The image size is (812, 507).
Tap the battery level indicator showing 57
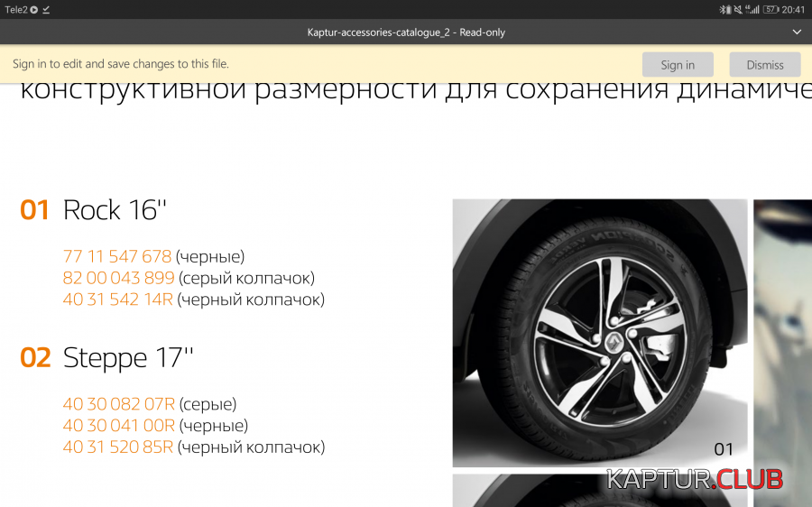[x=771, y=9]
